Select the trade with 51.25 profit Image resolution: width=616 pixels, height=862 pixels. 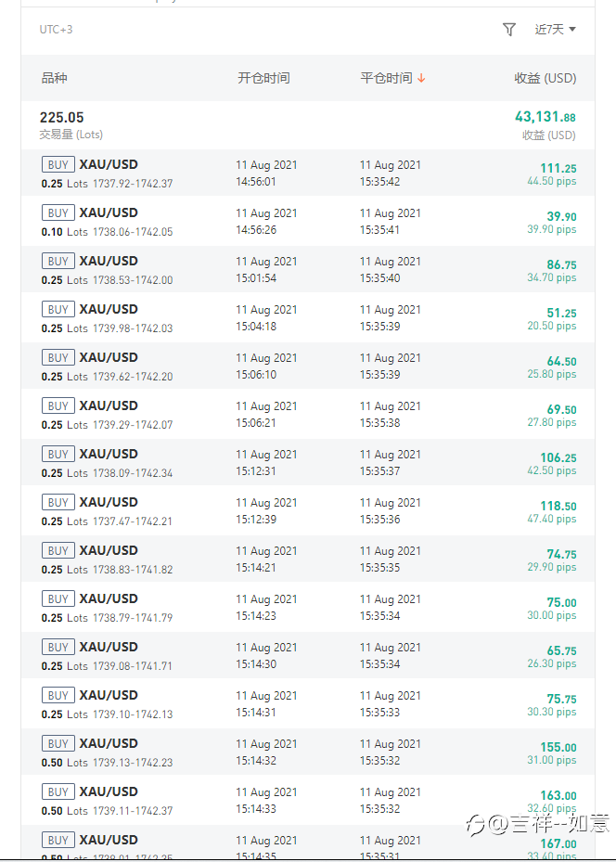308,317
